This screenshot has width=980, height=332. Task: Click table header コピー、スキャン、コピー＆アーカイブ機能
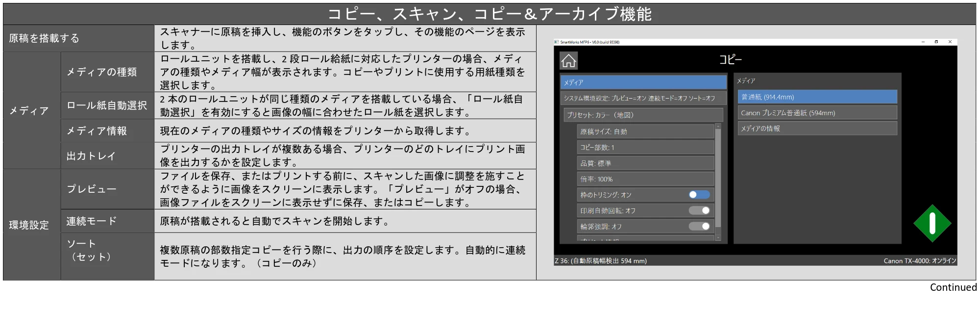(489, 14)
